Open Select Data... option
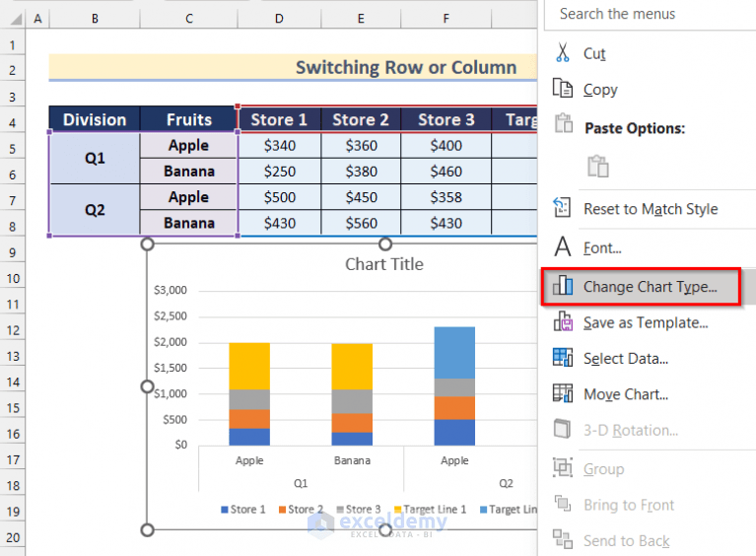The height and width of the screenshot is (556, 756). (x=626, y=358)
